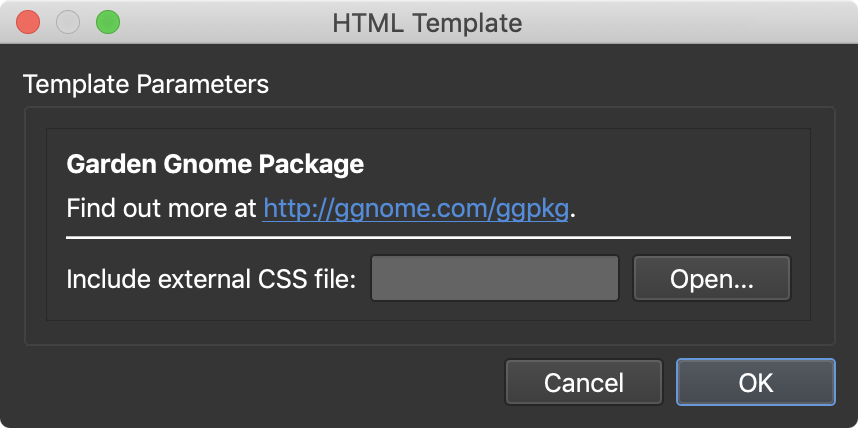Screen dimensions: 858x428
Task: Confirm template parameters with OK
Action: [755, 382]
